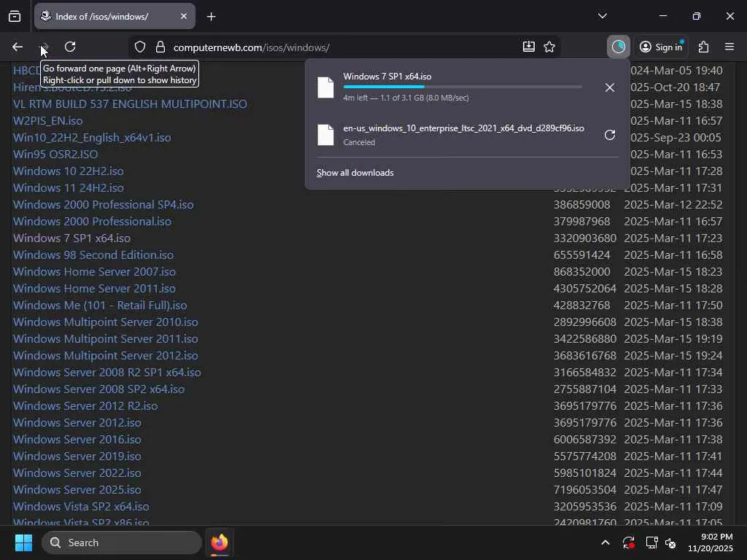Open the extensions puzzle icon
The image size is (747, 560).
704,47
